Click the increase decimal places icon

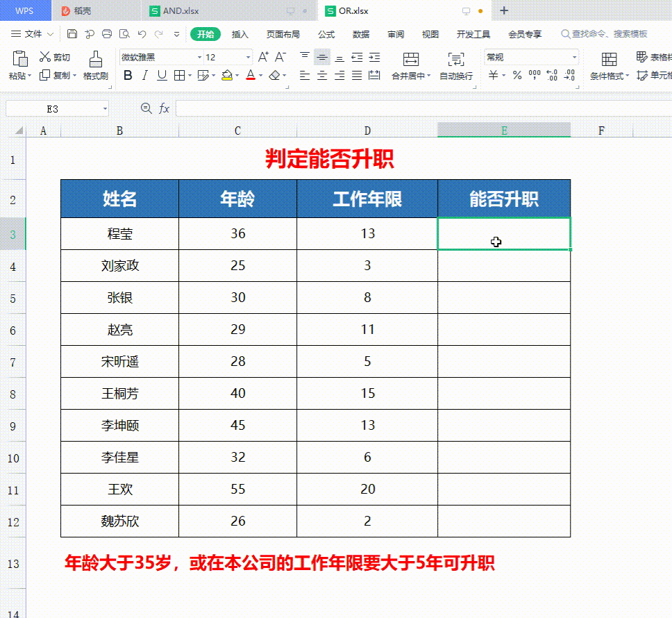(552, 76)
